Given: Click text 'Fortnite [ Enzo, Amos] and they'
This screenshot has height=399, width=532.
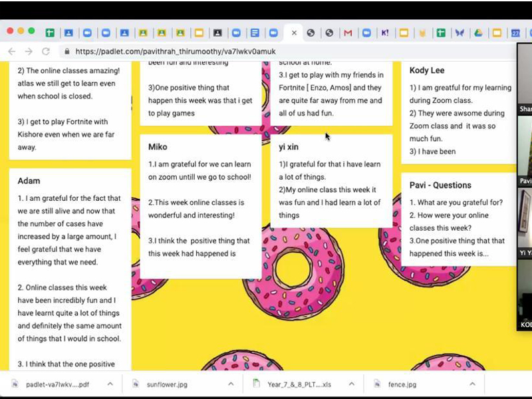Looking at the screenshot, I should [x=330, y=88].
